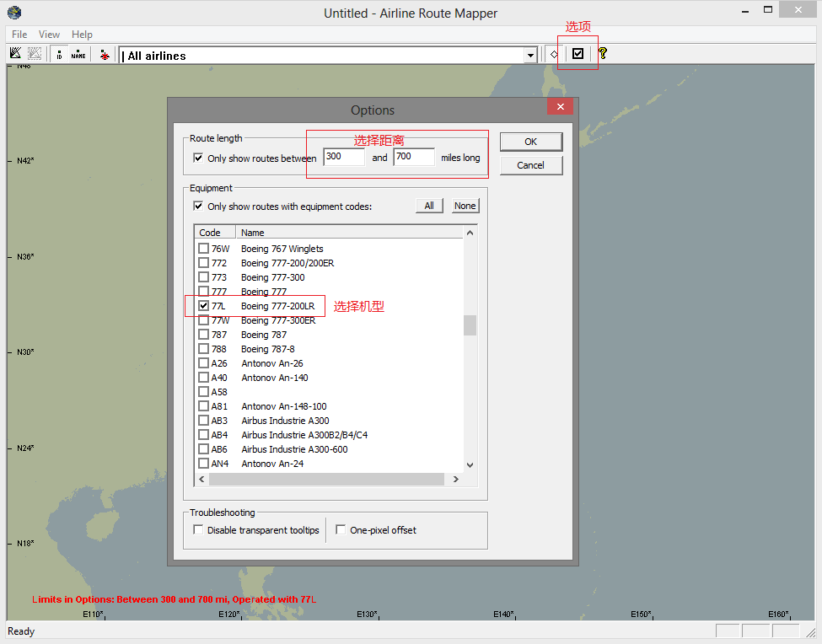Click equipment list scroll up arrow
Viewport: 822px width, 644px height.
coord(470,233)
